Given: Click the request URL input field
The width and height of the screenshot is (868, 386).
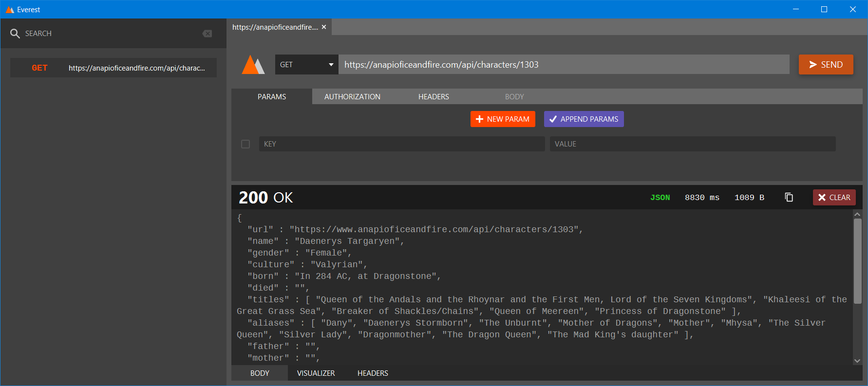Looking at the screenshot, I should (564, 65).
